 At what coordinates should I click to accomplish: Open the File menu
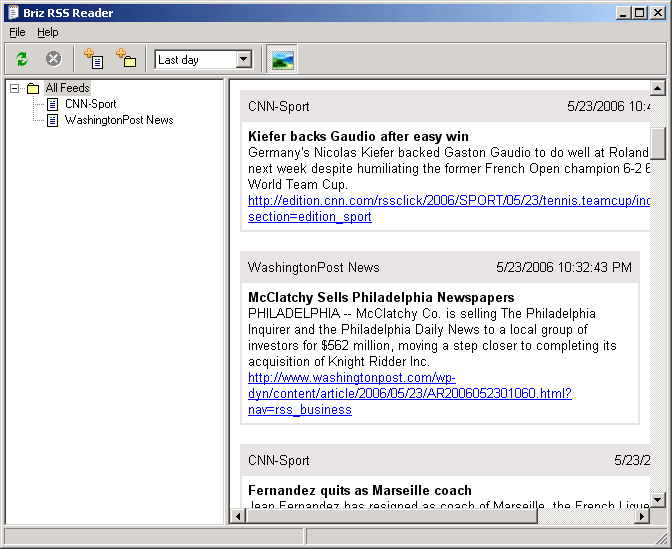click(x=17, y=32)
